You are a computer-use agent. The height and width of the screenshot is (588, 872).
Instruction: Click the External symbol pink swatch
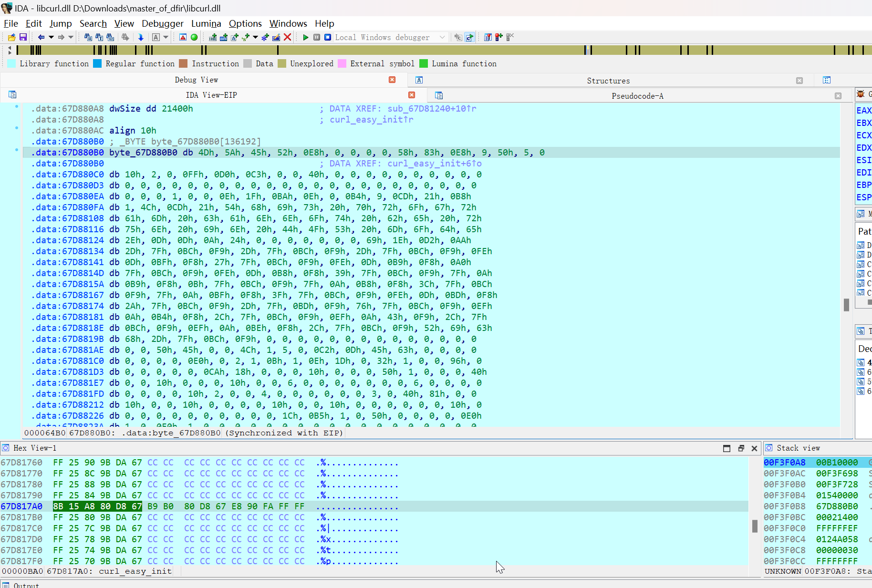342,63
